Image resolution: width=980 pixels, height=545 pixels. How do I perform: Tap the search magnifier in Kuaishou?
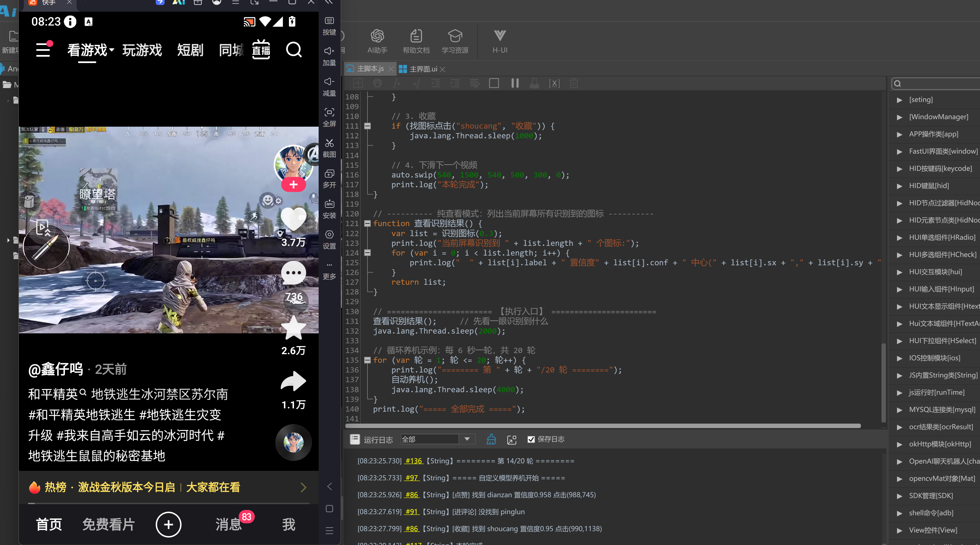(294, 50)
